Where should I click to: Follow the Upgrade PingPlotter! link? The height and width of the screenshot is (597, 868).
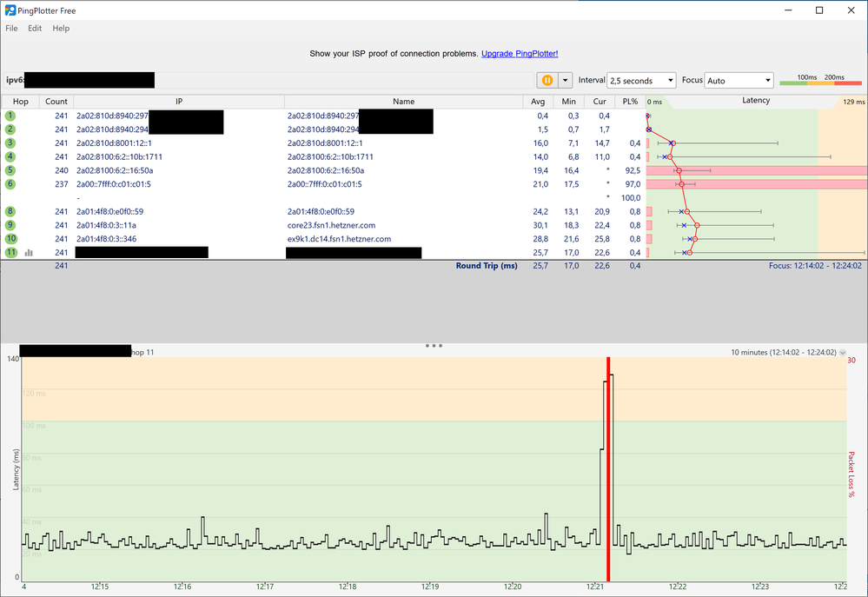pyautogui.click(x=520, y=54)
